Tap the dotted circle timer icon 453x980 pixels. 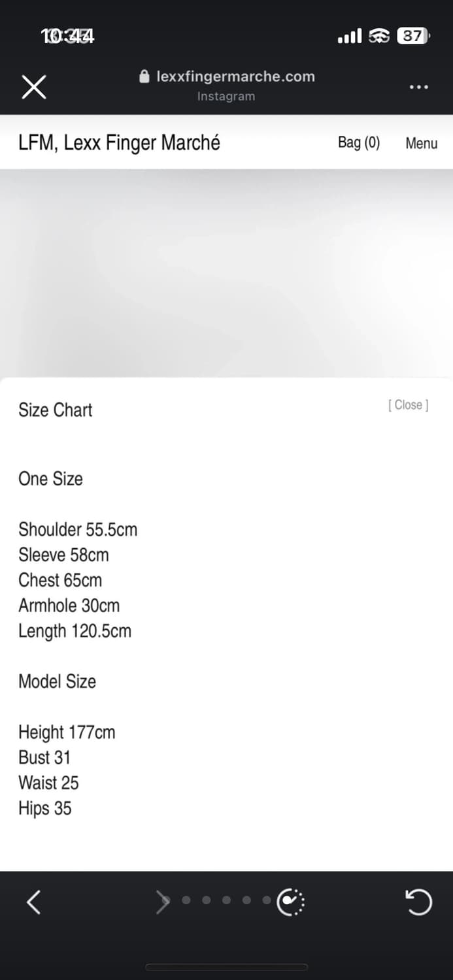tap(290, 902)
